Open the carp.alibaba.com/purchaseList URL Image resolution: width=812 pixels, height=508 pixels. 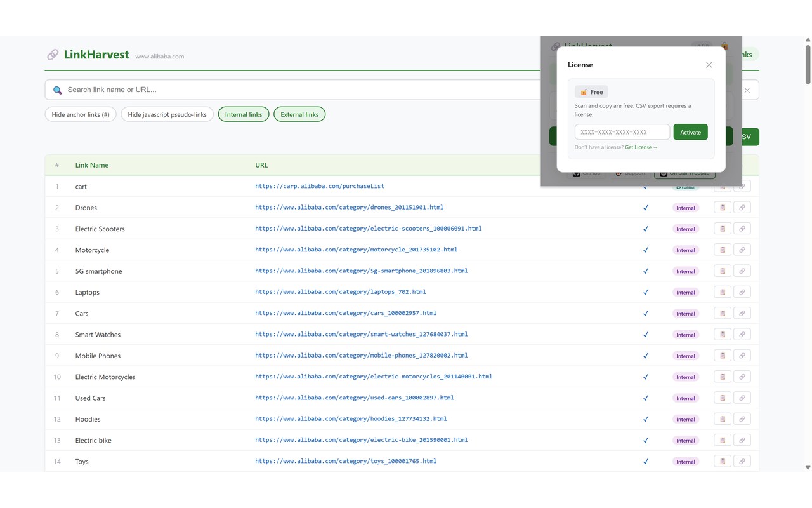click(320, 186)
